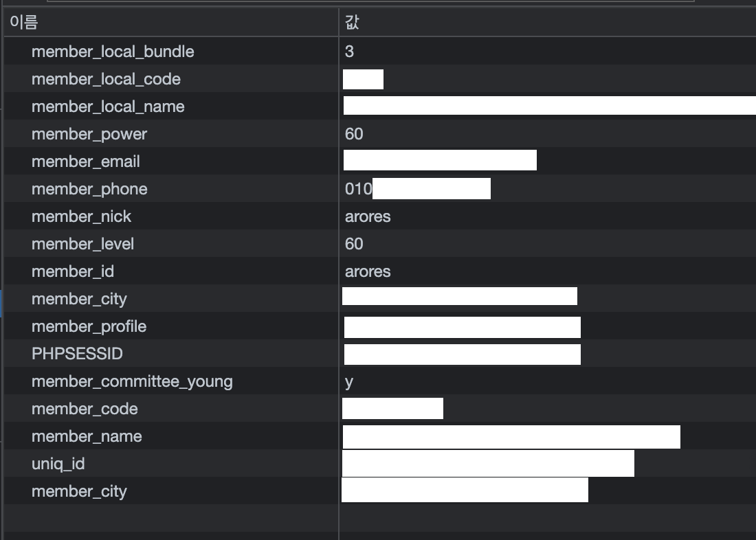Click the 010 phone value cell
756x540 pixels.
click(x=359, y=189)
